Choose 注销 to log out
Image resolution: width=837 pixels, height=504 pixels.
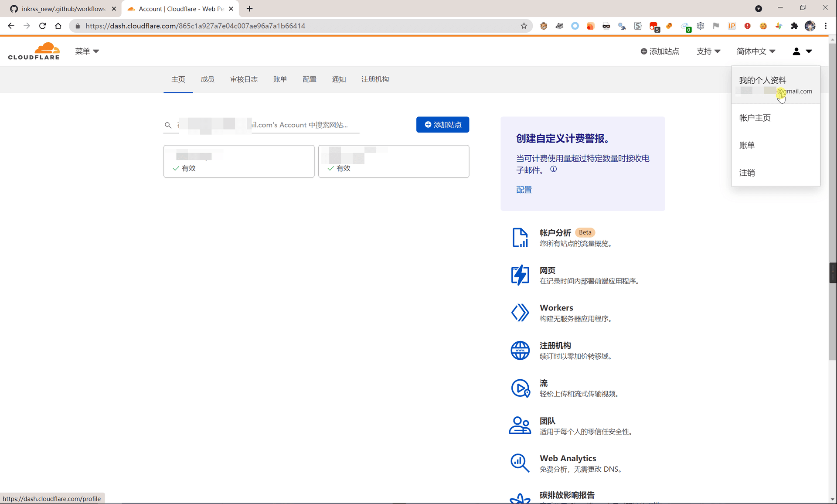[x=747, y=173]
